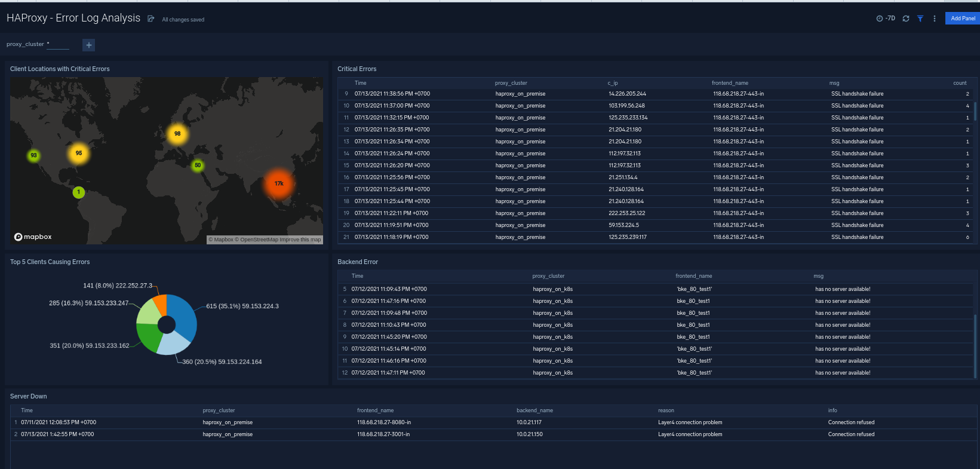Select the 98 cluster marker over Europe
The height and width of the screenshot is (469, 980).
[x=177, y=134]
